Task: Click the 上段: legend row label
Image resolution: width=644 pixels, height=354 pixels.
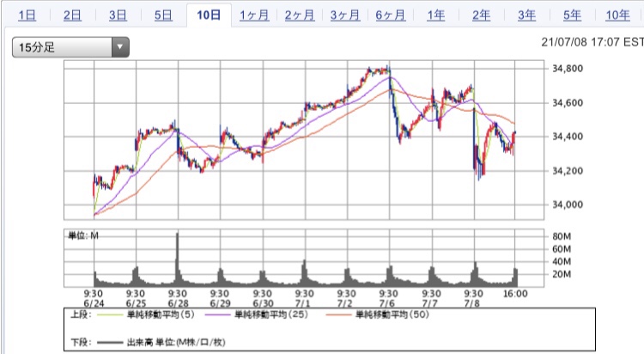Action: tap(82, 314)
